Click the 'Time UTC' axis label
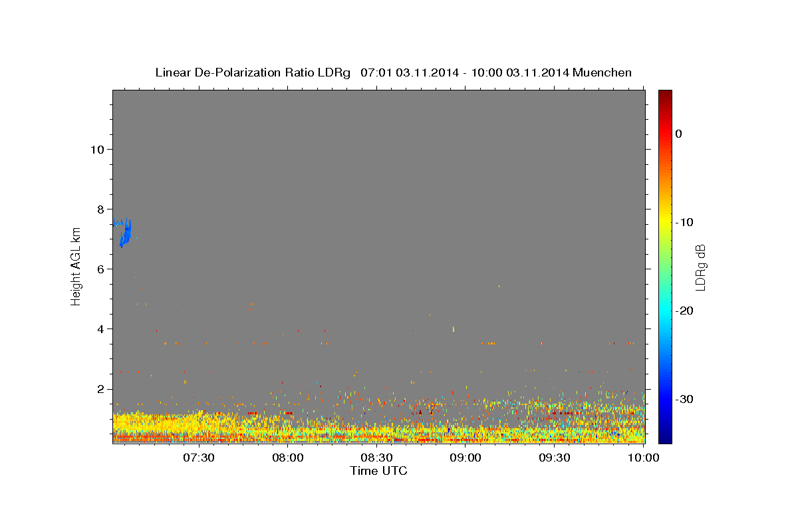The image size is (798, 532). click(378, 471)
